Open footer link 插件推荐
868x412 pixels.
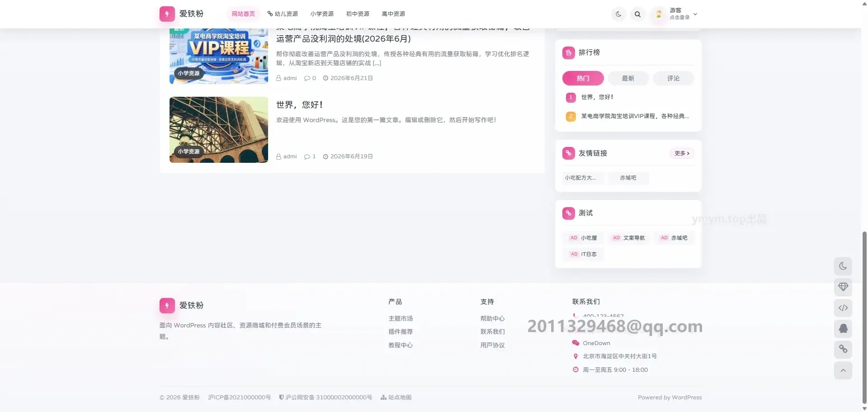coord(401,332)
